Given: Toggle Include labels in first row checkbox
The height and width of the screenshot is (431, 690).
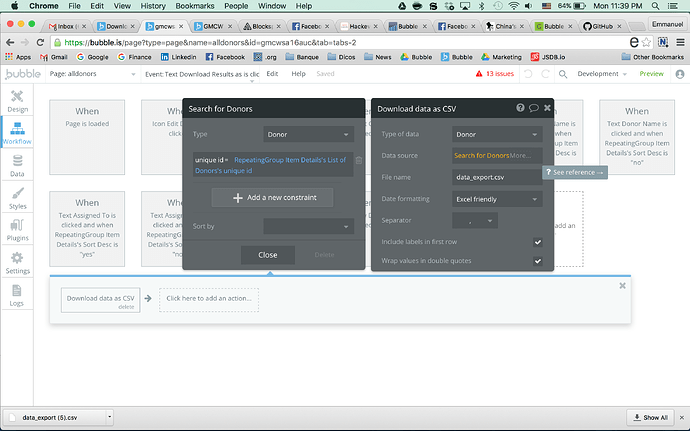Looking at the screenshot, I should [537, 242].
